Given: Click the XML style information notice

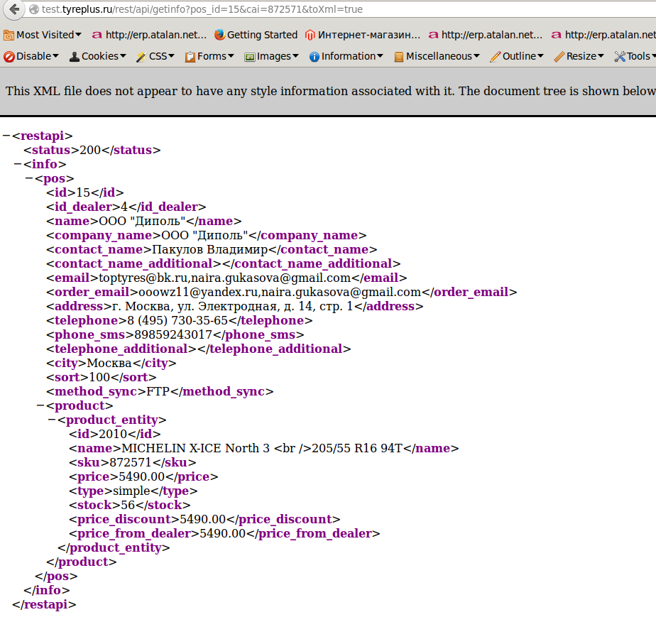Looking at the screenshot, I should pos(331,91).
